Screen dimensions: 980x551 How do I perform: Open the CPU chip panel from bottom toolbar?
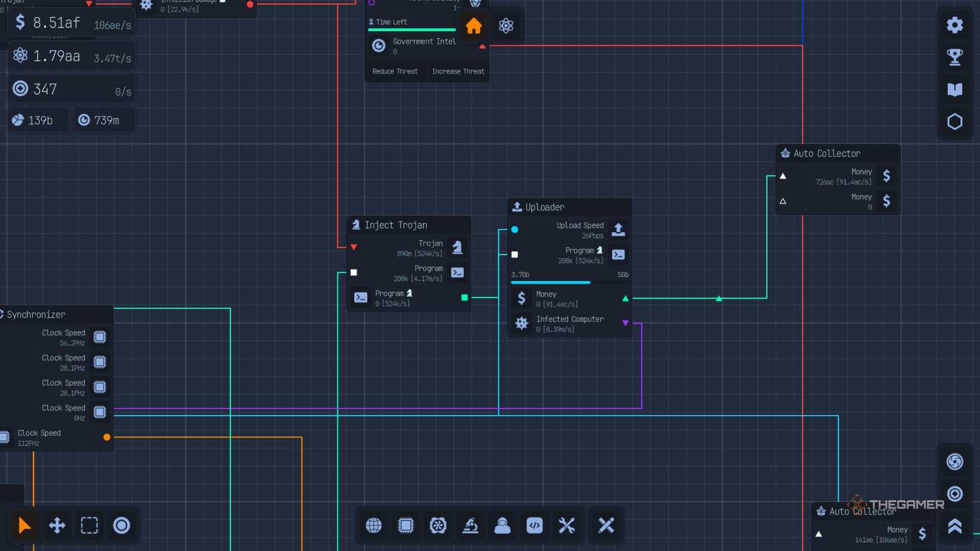[405, 525]
